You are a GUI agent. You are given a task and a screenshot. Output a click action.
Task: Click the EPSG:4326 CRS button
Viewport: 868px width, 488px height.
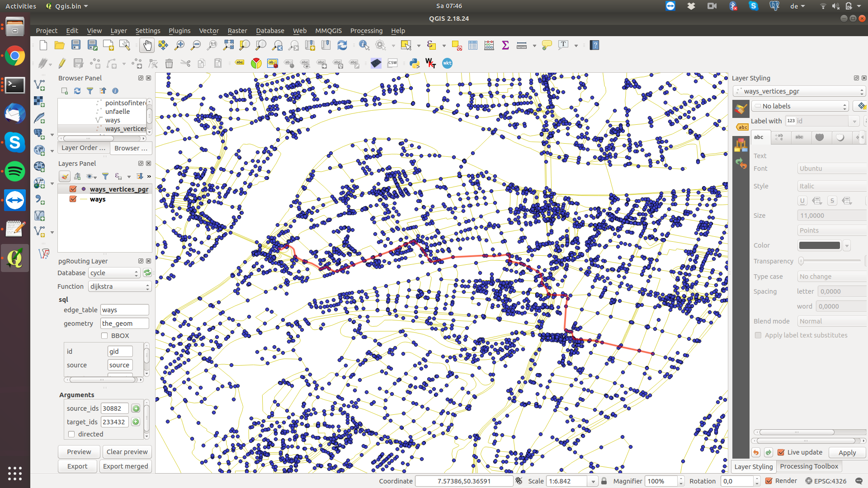pyautogui.click(x=826, y=481)
